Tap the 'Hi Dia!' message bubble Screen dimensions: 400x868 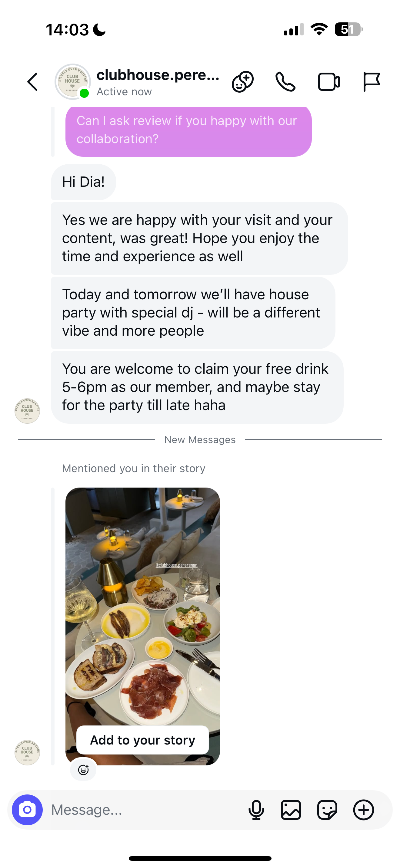click(83, 182)
